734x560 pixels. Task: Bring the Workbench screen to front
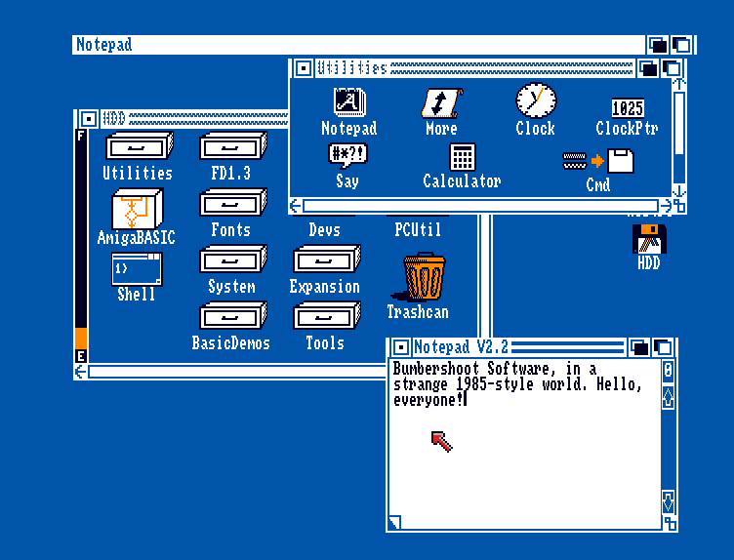(x=681, y=45)
